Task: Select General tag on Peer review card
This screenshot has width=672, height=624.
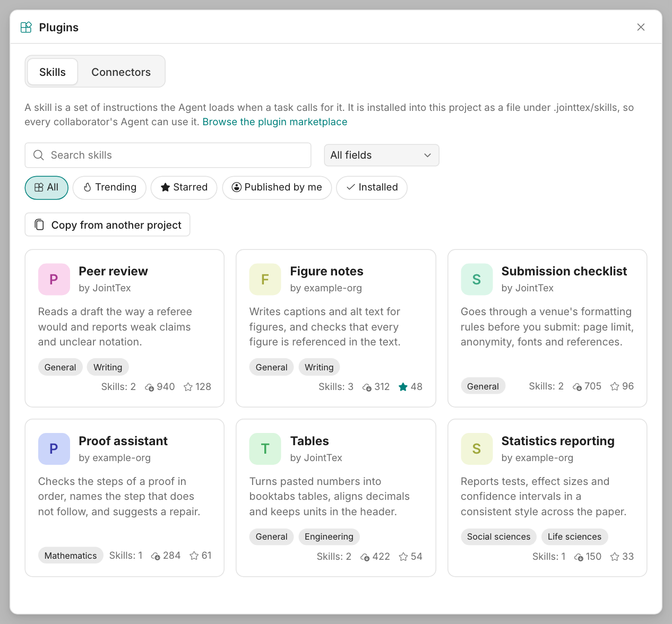Action: click(60, 367)
